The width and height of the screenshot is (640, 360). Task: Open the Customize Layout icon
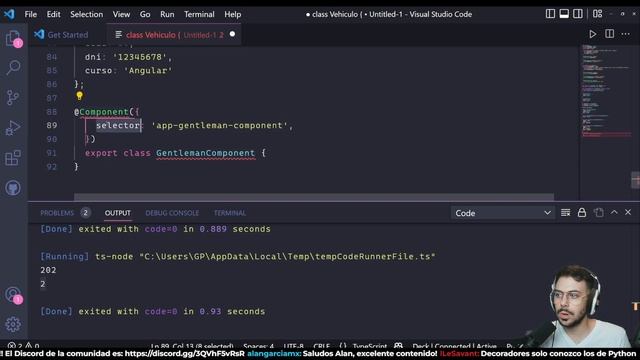tap(598, 14)
